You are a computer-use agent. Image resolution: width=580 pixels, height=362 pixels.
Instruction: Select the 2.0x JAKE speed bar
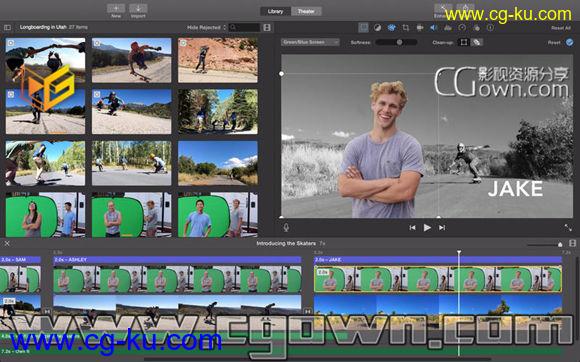(438, 260)
